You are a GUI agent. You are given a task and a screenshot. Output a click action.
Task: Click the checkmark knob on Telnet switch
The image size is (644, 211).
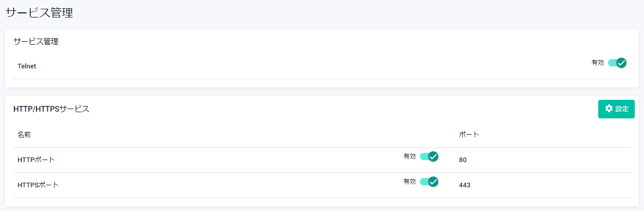click(x=621, y=63)
